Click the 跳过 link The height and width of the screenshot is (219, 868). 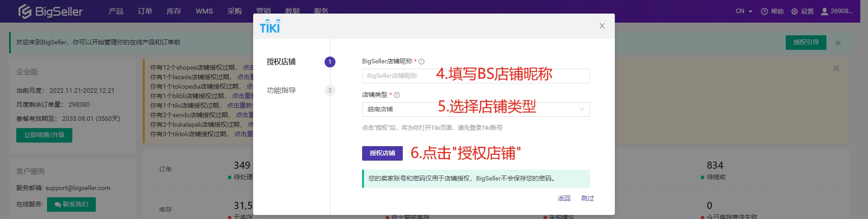pyautogui.click(x=588, y=198)
